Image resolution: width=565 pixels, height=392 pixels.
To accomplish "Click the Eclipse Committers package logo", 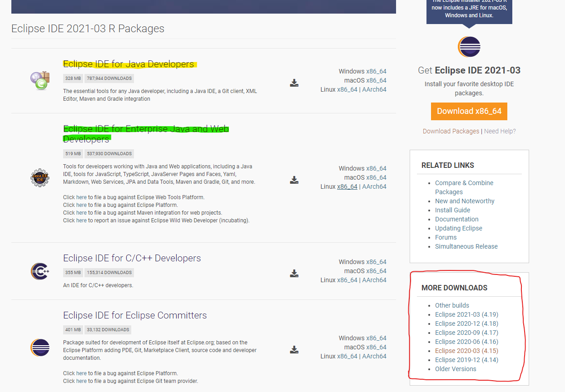I will [40, 348].
